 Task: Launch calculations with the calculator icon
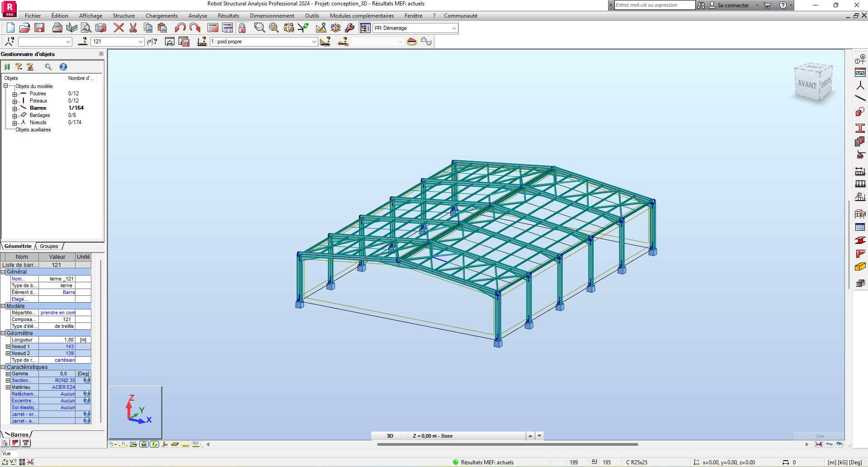213,28
